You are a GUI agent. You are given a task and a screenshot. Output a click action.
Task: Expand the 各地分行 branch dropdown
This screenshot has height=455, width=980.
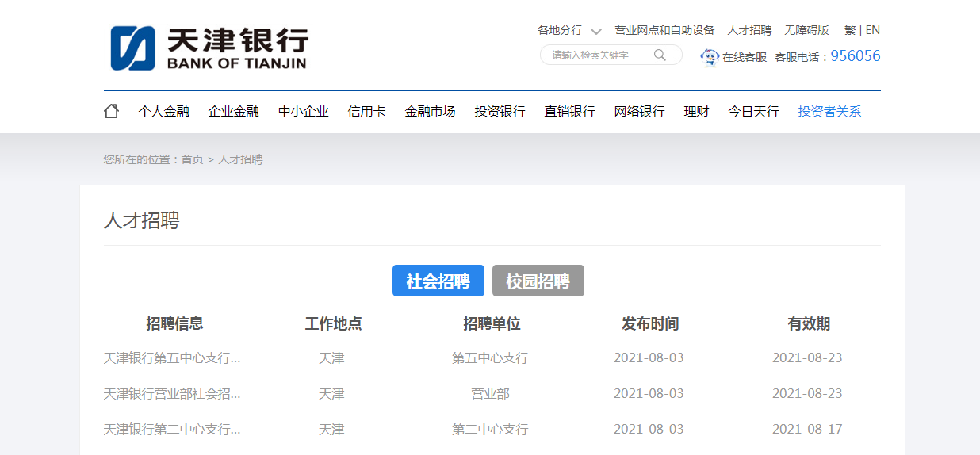point(568,31)
